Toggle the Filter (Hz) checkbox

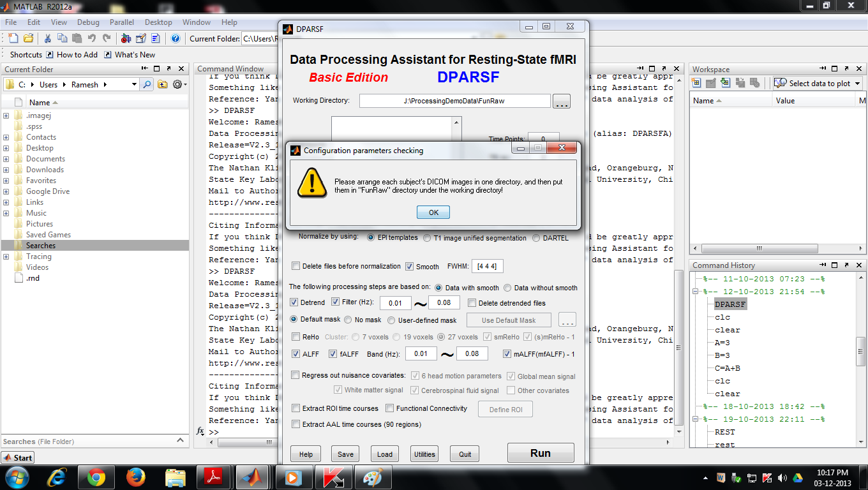click(336, 302)
